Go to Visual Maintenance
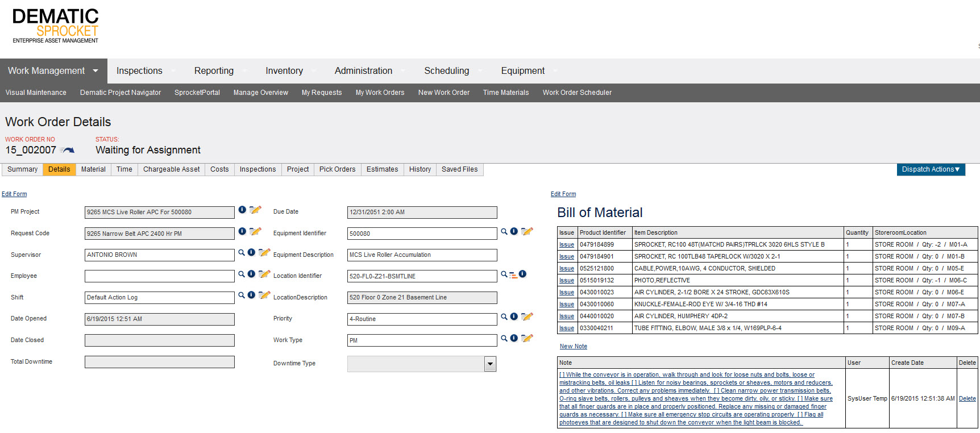This screenshot has width=980, height=433. [36, 93]
